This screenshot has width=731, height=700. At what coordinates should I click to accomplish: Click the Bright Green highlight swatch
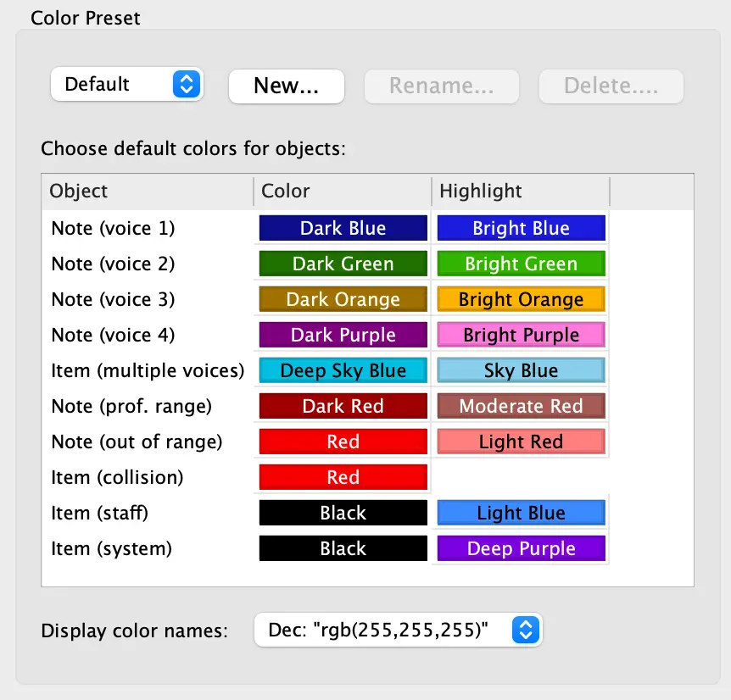pyautogui.click(x=521, y=264)
